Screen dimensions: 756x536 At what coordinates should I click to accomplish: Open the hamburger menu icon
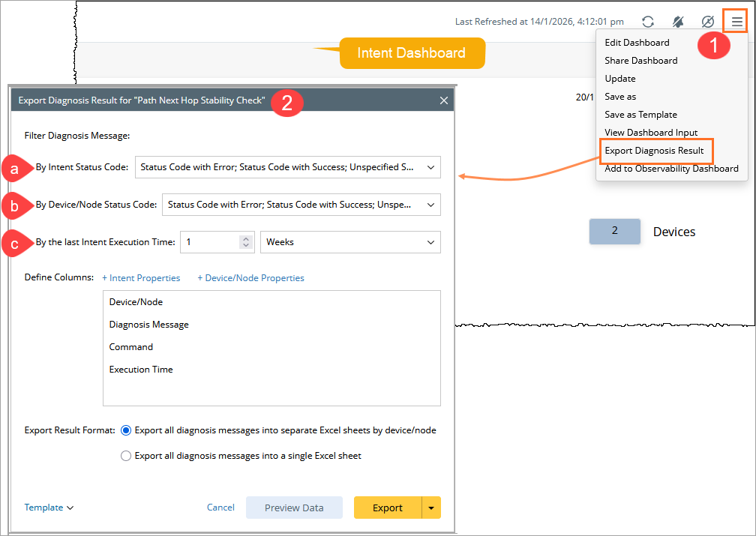[x=736, y=22]
